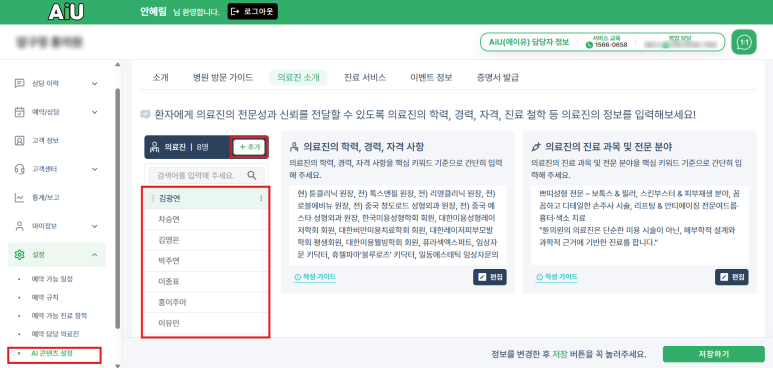The height and width of the screenshot is (368, 773).
Task: Switch to the 소개 tab
Action: coord(161,77)
